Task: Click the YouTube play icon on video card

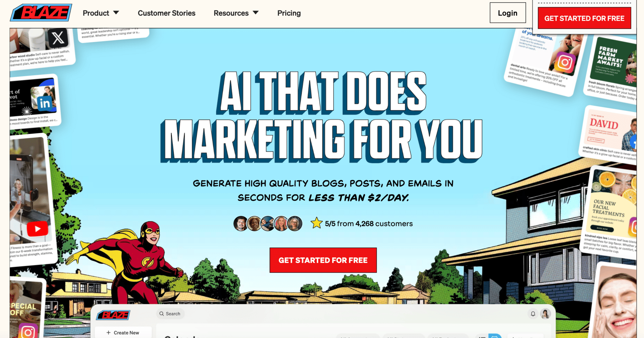Action: (37, 229)
